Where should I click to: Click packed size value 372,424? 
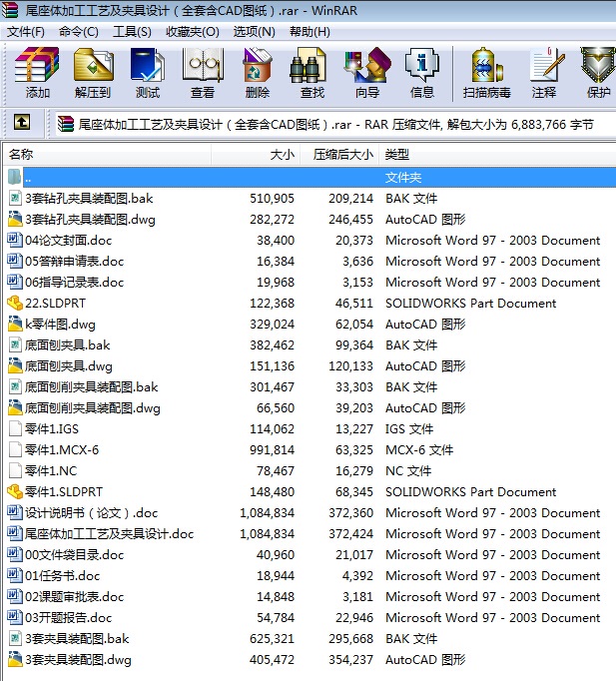pyautogui.click(x=350, y=533)
